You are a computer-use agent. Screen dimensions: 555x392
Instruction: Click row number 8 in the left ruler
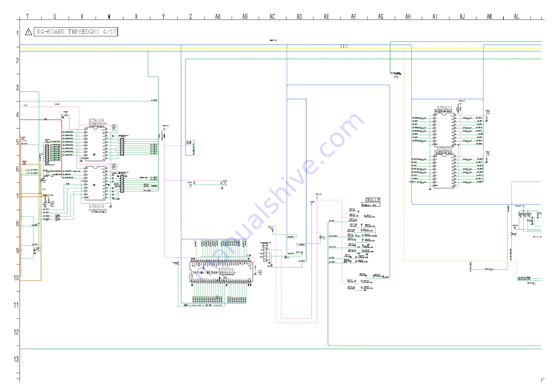[17, 223]
